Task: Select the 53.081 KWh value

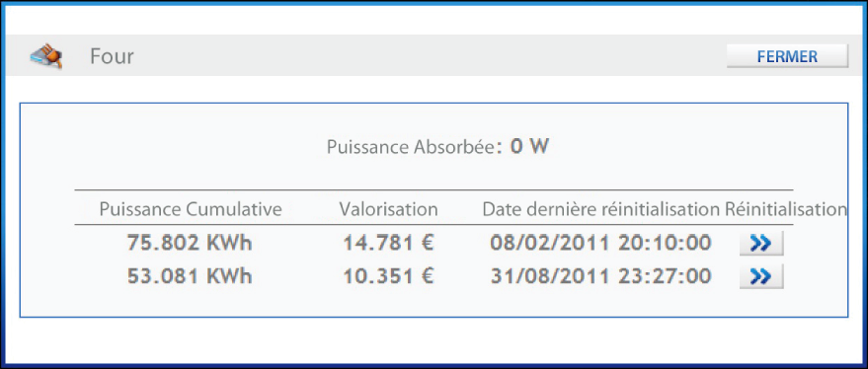Action: tap(190, 276)
